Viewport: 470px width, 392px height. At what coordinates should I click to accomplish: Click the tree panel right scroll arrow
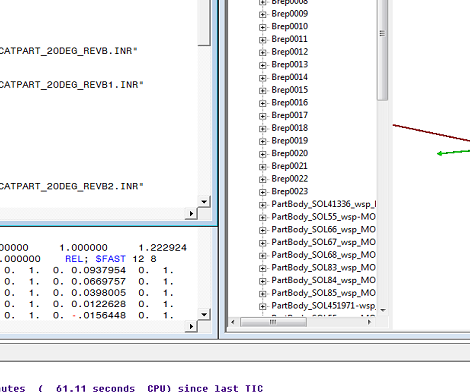(369, 322)
